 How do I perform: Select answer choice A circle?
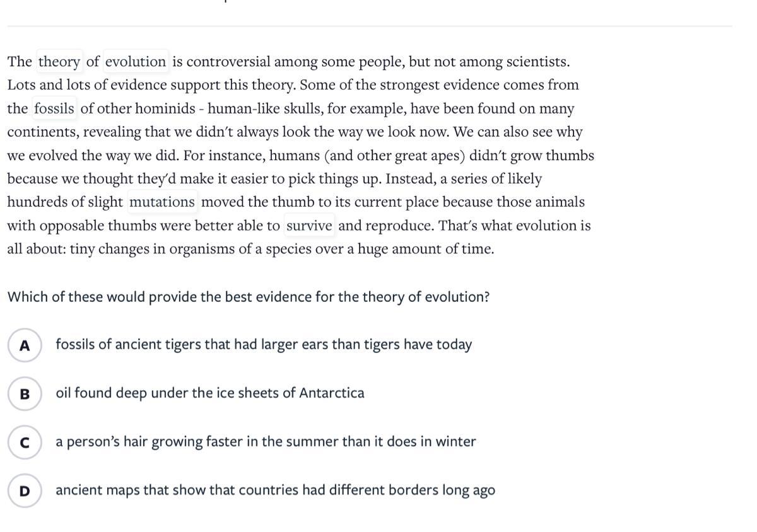click(25, 345)
